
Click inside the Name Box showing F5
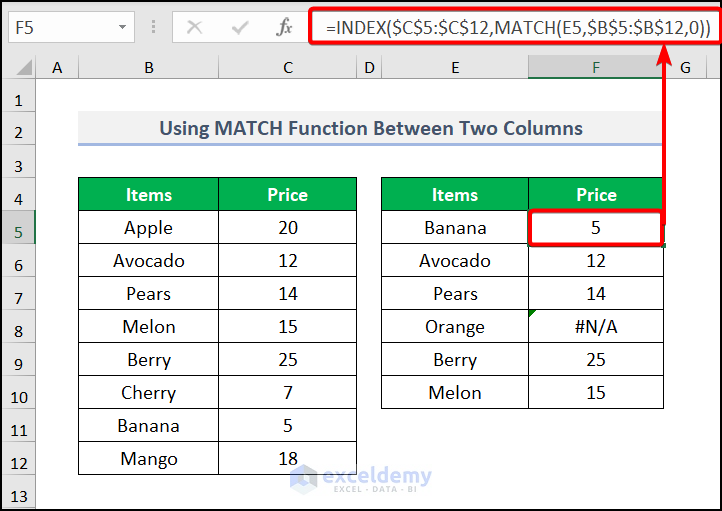60,28
